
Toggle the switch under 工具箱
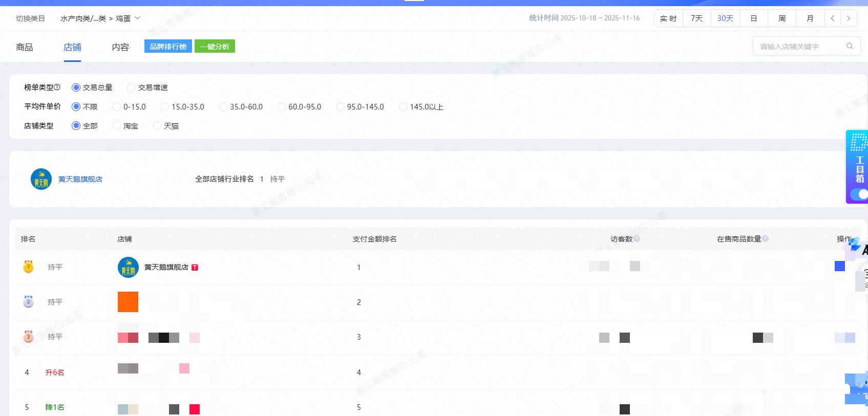pos(859,194)
